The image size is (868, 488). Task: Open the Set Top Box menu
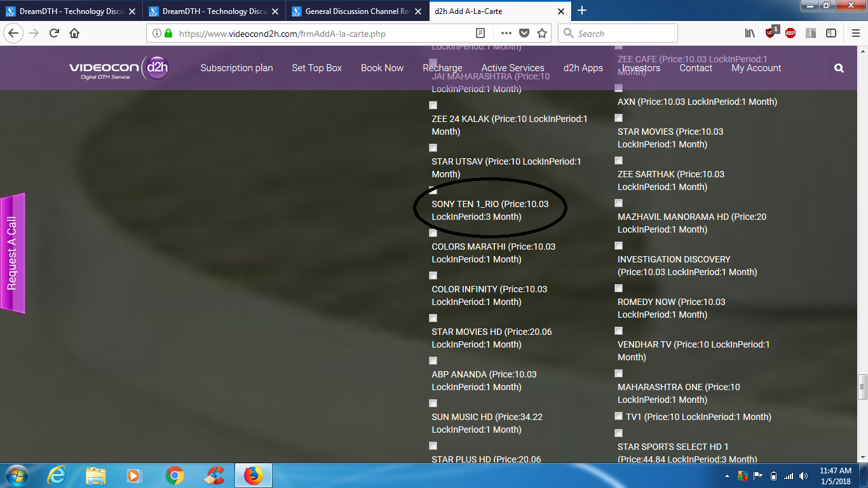tap(317, 68)
